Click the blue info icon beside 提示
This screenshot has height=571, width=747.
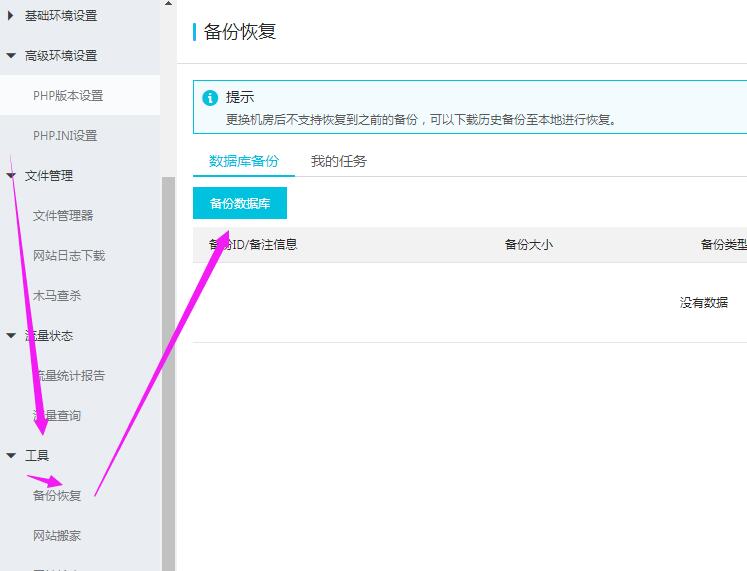[x=210, y=98]
